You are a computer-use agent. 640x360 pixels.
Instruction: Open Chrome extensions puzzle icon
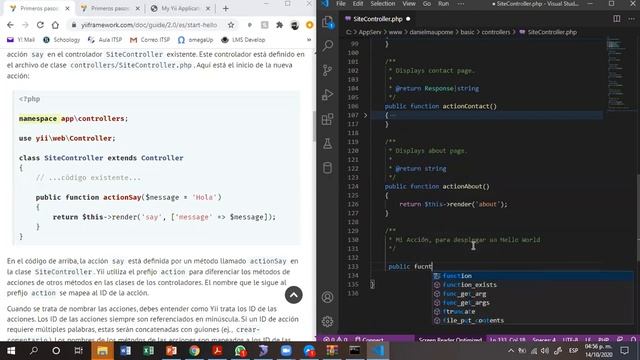(x=280, y=25)
